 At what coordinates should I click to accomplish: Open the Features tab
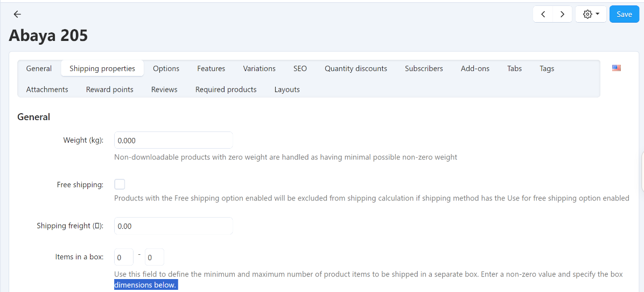[211, 68]
